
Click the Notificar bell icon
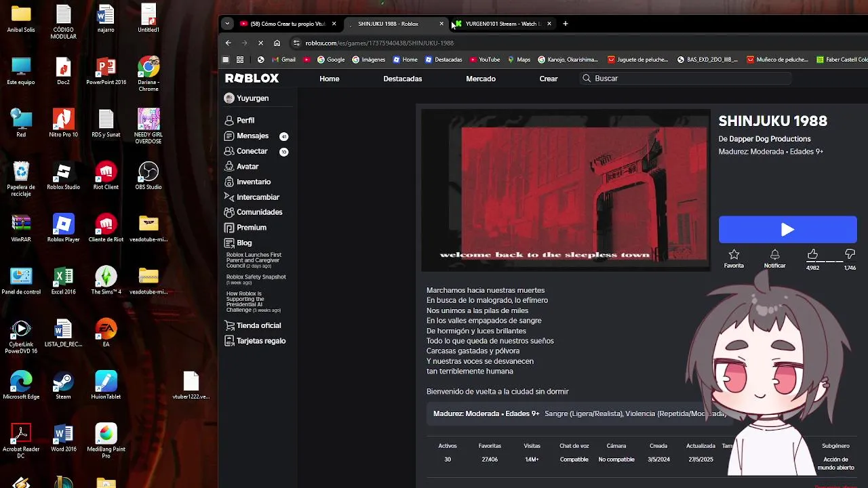click(774, 258)
